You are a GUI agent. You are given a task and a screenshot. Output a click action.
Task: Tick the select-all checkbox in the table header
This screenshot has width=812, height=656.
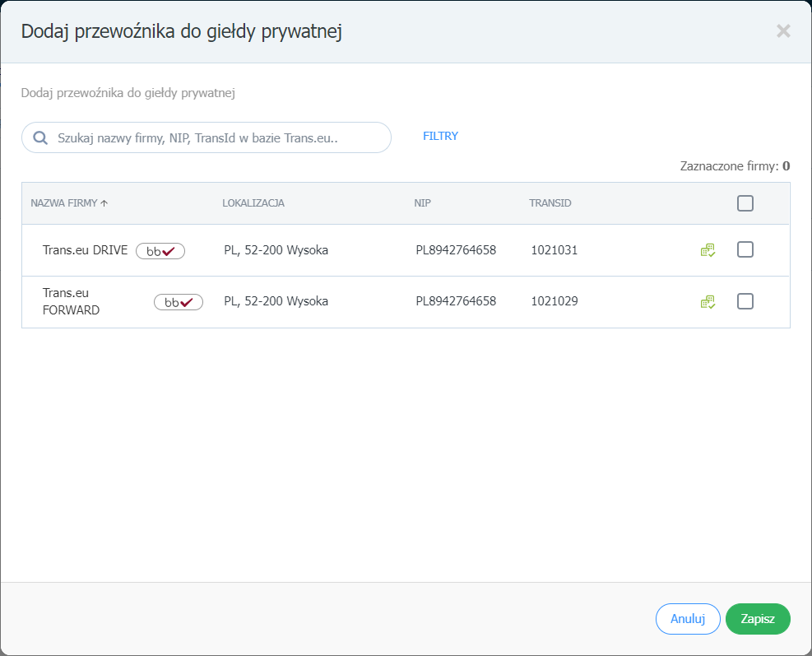[745, 203]
